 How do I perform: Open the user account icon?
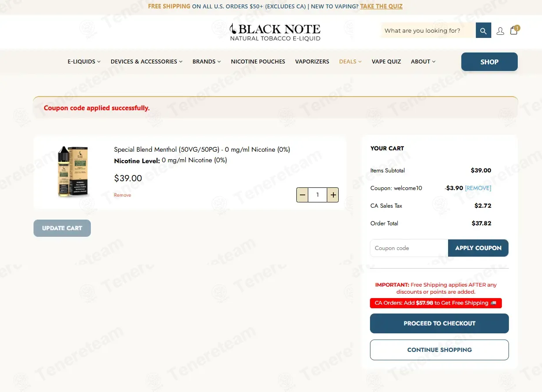[x=500, y=31]
